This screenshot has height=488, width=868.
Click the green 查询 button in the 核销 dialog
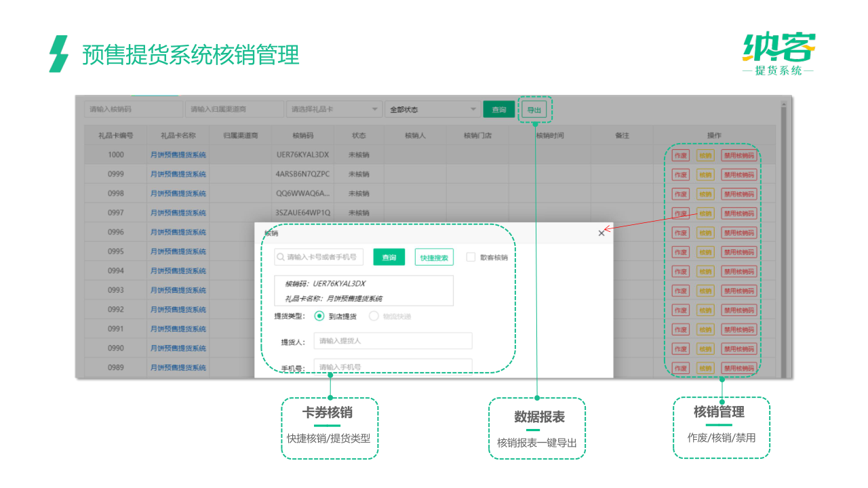click(389, 258)
